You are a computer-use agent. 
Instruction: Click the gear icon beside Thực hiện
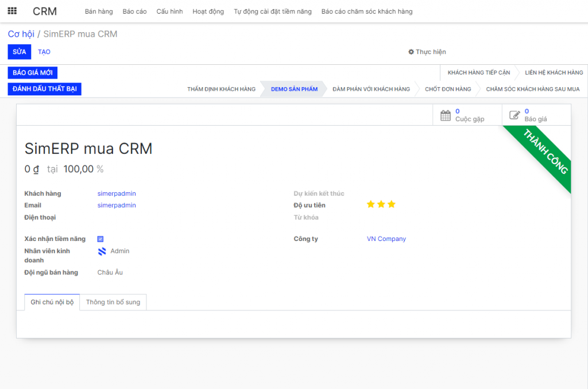pos(411,52)
